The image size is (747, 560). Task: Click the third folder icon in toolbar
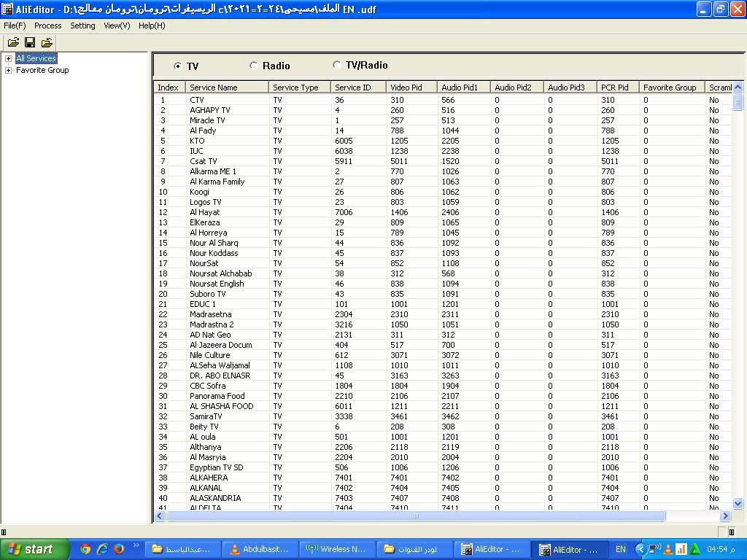coord(47,43)
